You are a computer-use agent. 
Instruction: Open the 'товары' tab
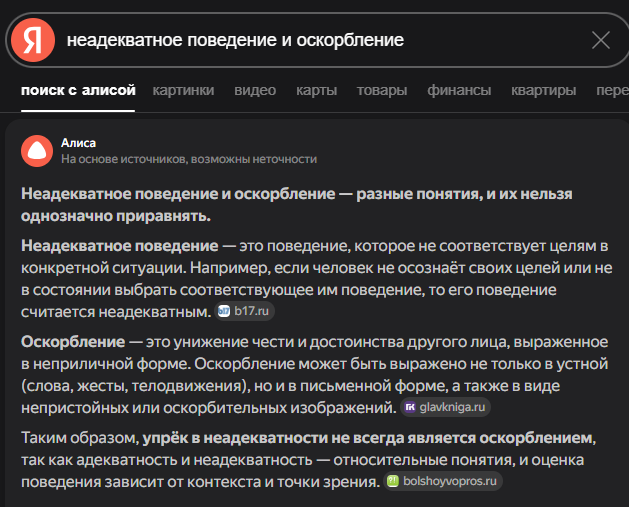382,90
